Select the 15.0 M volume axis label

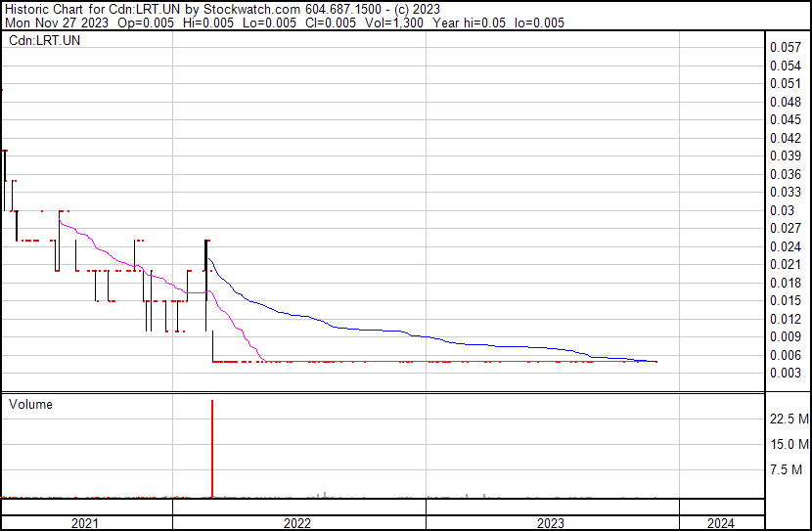[789, 445]
